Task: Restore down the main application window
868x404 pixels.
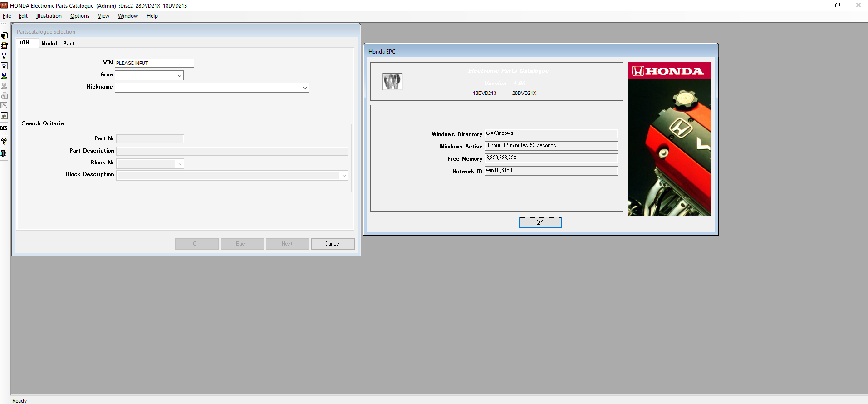Action: tap(838, 5)
